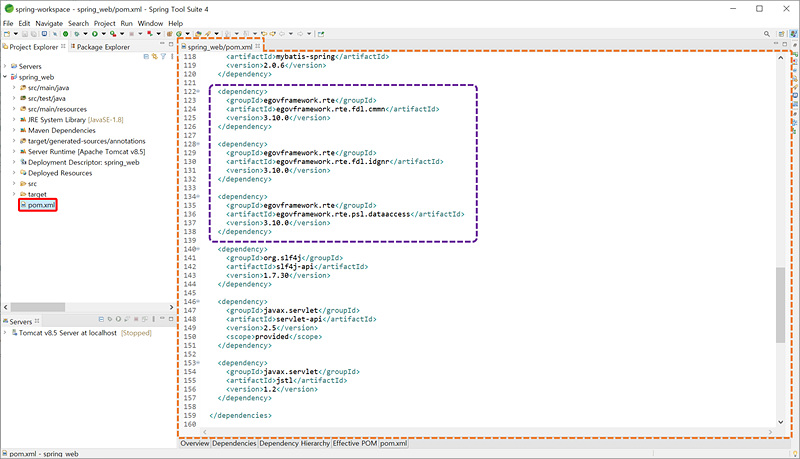Screen dimensions: 800x459
Task: Expand the src/main/java node
Action: (14, 88)
